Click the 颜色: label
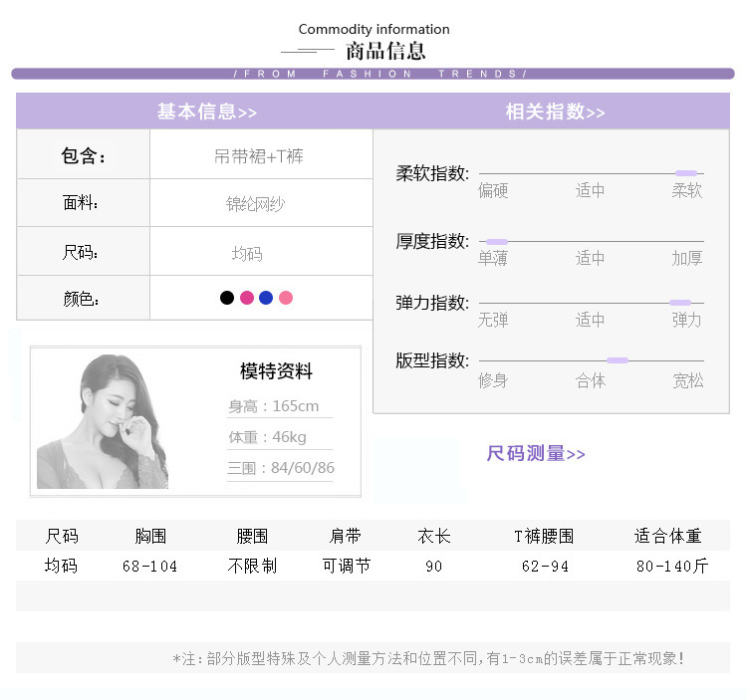The width and height of the screenshot is (747, 700). point(81,299)
